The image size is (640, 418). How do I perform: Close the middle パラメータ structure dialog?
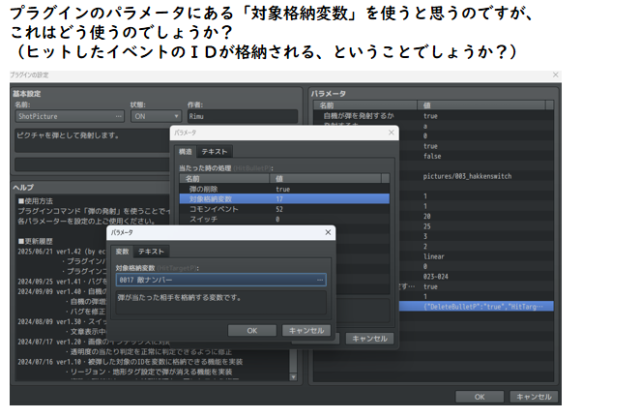click(x=391, y=133)
